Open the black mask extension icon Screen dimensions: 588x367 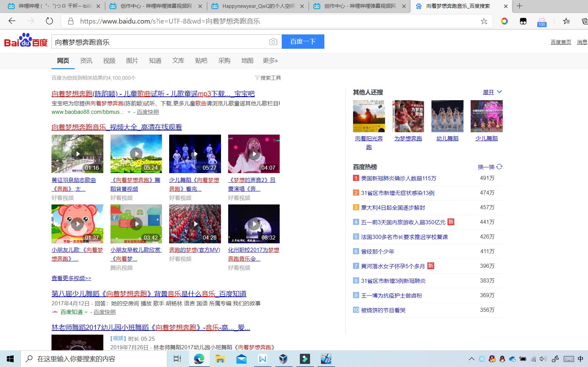523,21
